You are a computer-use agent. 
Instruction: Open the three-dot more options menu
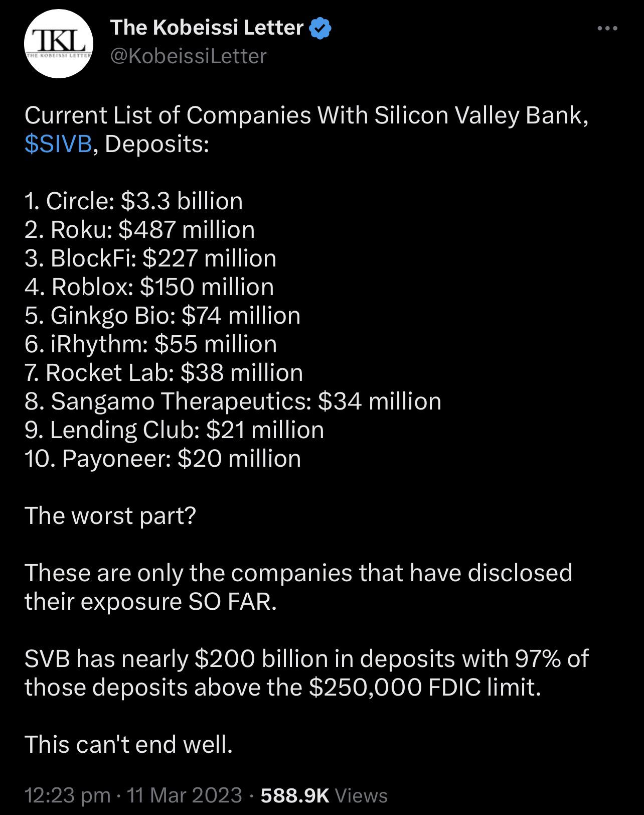click(607, 29)
